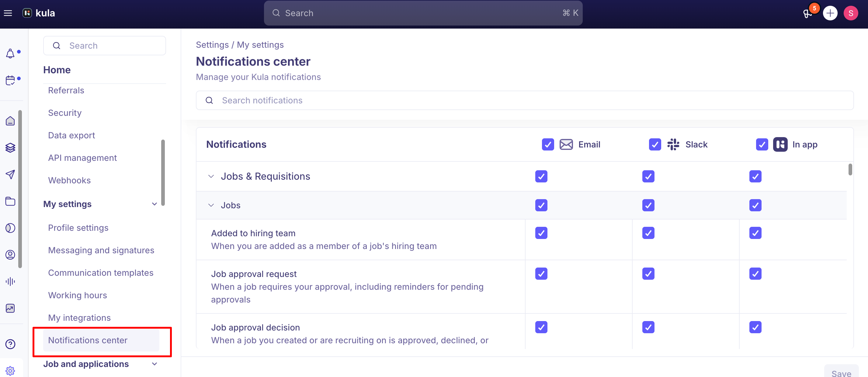
Task: Open the calendar tasks icon in sidebar
Action: click(x=10, y=80)
